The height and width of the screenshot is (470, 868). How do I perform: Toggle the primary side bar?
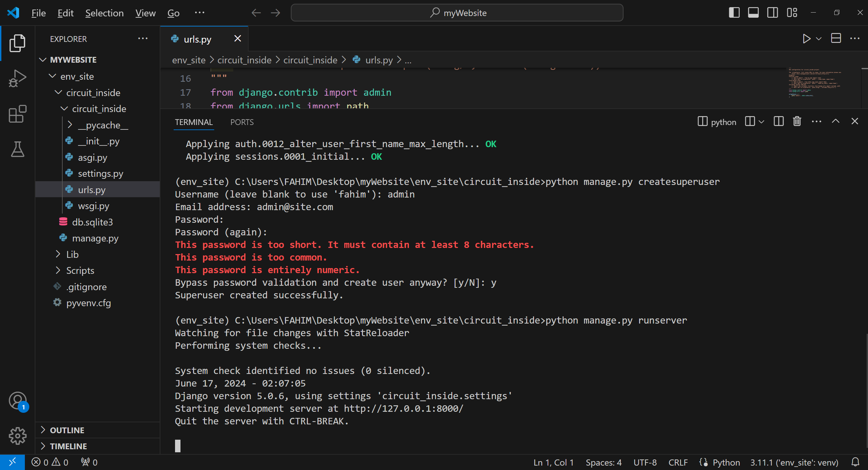tap(734, 13)
